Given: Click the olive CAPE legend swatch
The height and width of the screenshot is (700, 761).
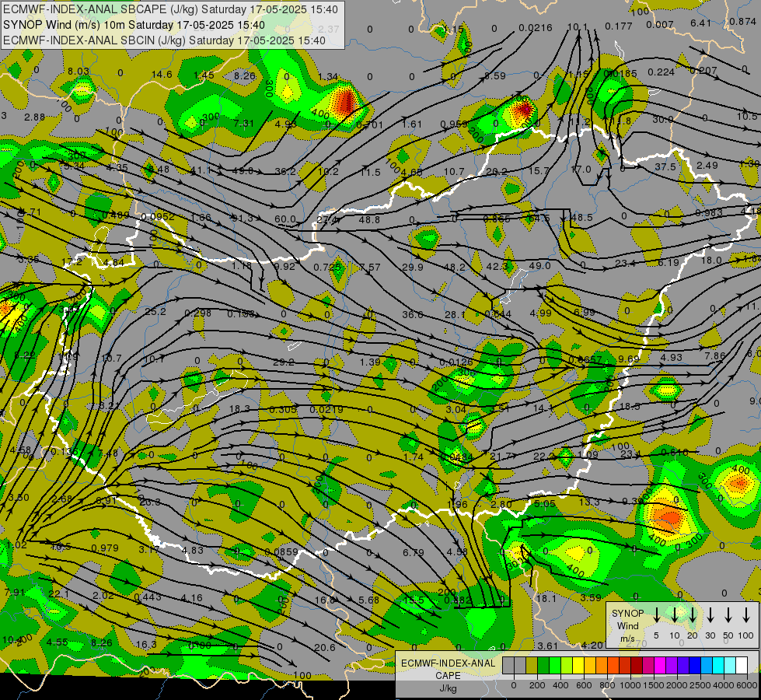Looking at the screenshot, I should point(532,666).
